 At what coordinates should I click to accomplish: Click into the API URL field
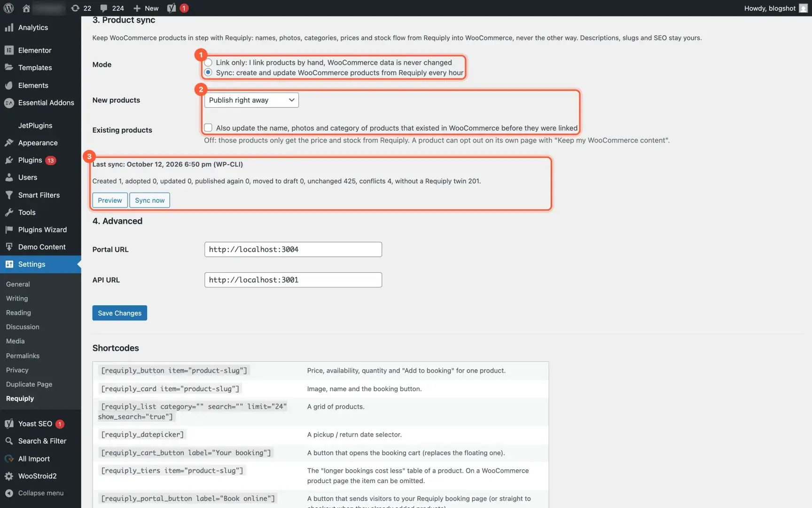[x=293, y=280]
